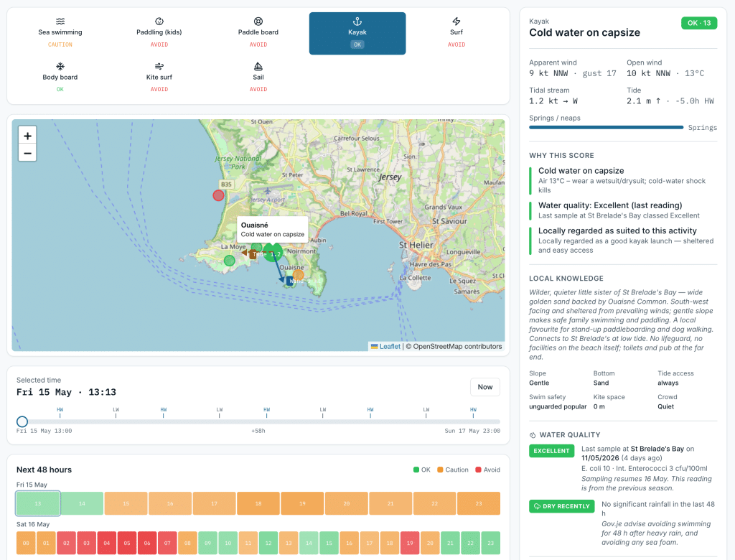735x560 pixels.
Task: Click the first LW tide marker on timeline
Action: tap(116, 412)
